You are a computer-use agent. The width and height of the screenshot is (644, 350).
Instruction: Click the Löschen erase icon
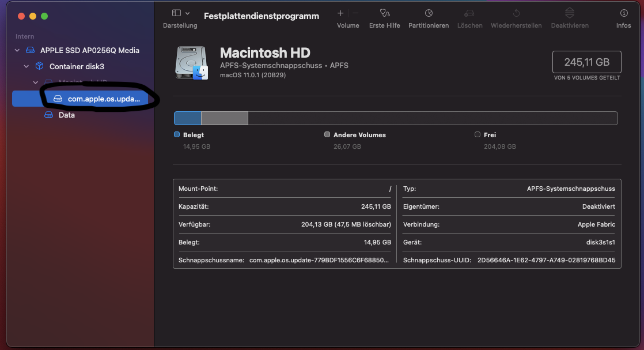coord(469,13)
